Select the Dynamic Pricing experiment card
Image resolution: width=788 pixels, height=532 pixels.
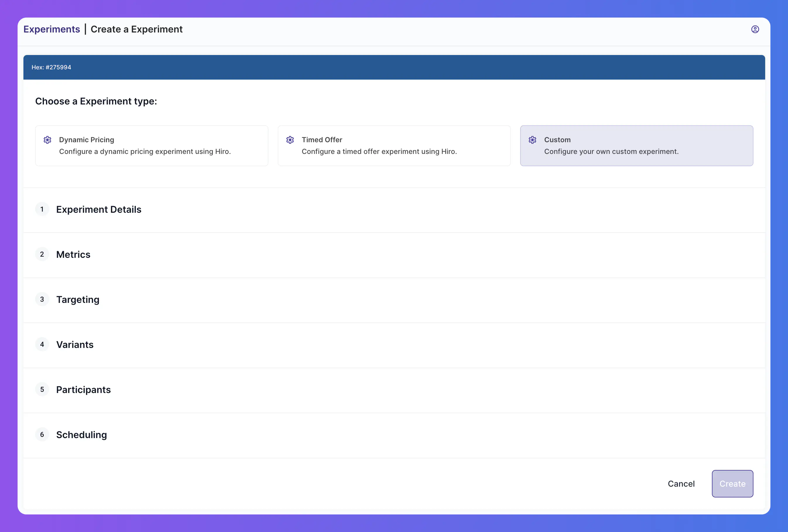(x=152, y=146)
